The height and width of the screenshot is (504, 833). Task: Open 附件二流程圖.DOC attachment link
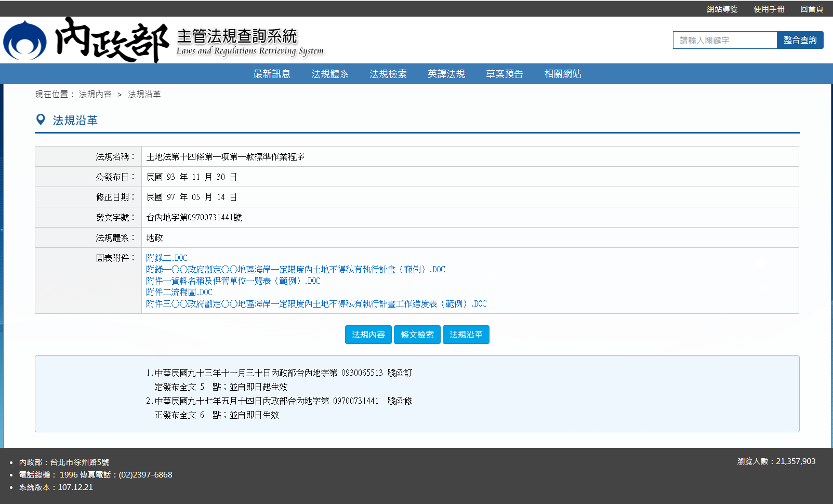[179, 292]
